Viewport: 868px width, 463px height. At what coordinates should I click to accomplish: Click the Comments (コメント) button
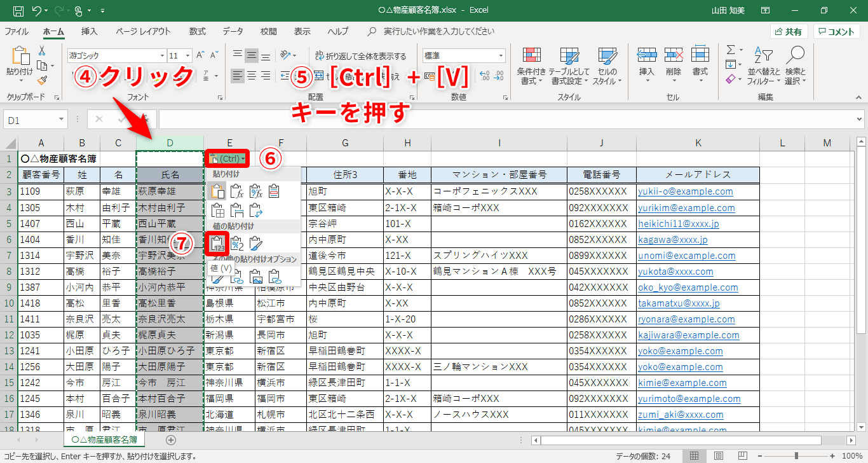pos(837,32)
